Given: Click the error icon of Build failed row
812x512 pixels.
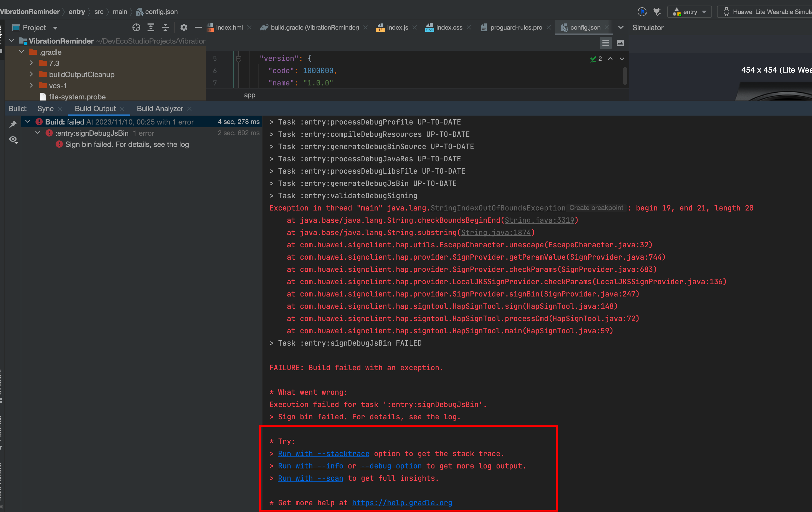Looking at the screenshot, I should (39, 122).
